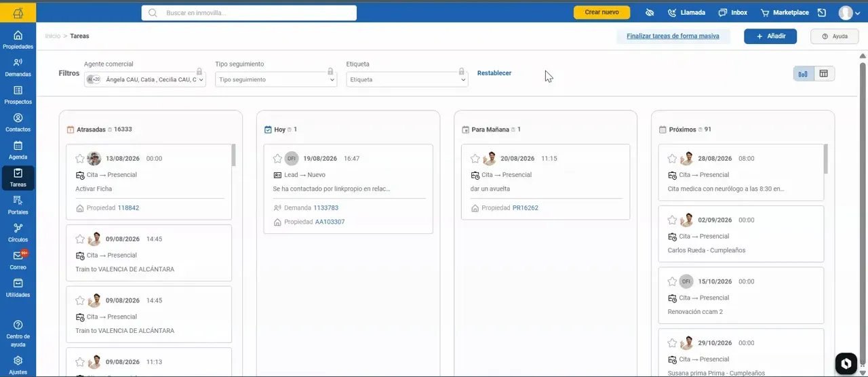Screen dimensions: 868x377
Task: Click Próximos column scrollbar
Action: tap(826, 159)
